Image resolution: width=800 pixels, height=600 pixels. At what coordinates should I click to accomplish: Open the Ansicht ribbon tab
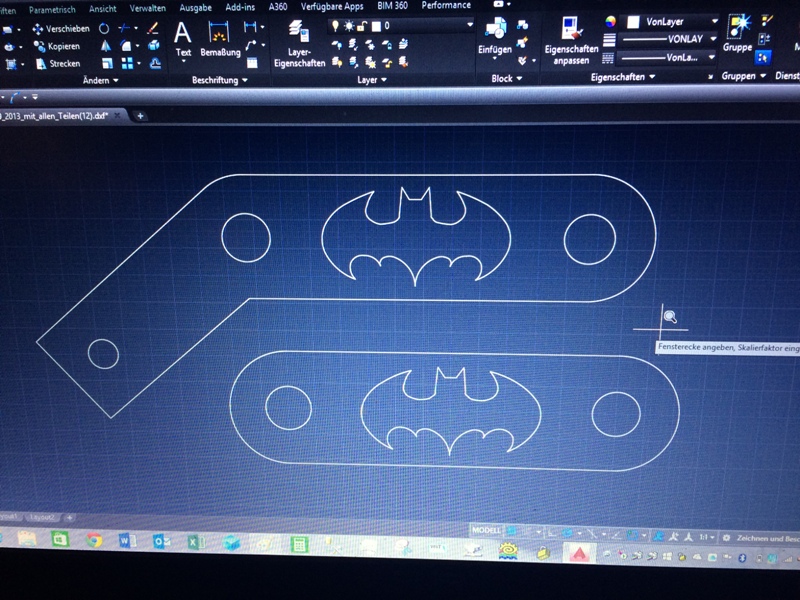coord(102,8)
